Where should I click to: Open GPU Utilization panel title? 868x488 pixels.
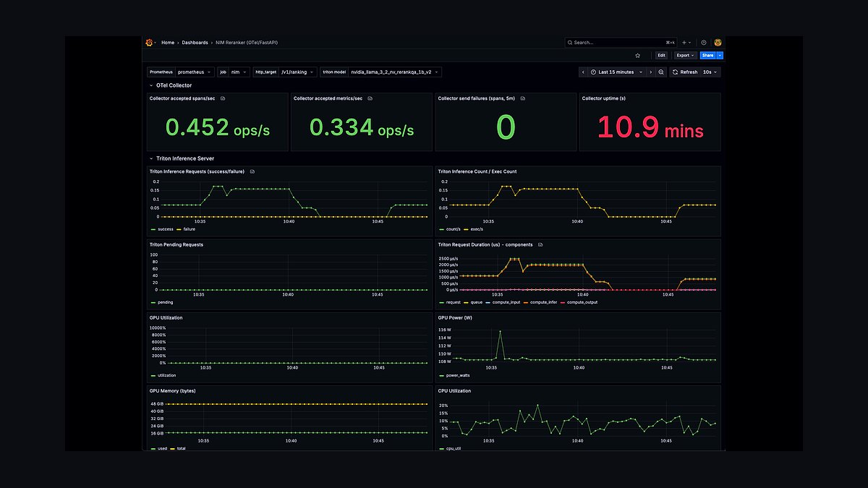click(x=166, y=317)
